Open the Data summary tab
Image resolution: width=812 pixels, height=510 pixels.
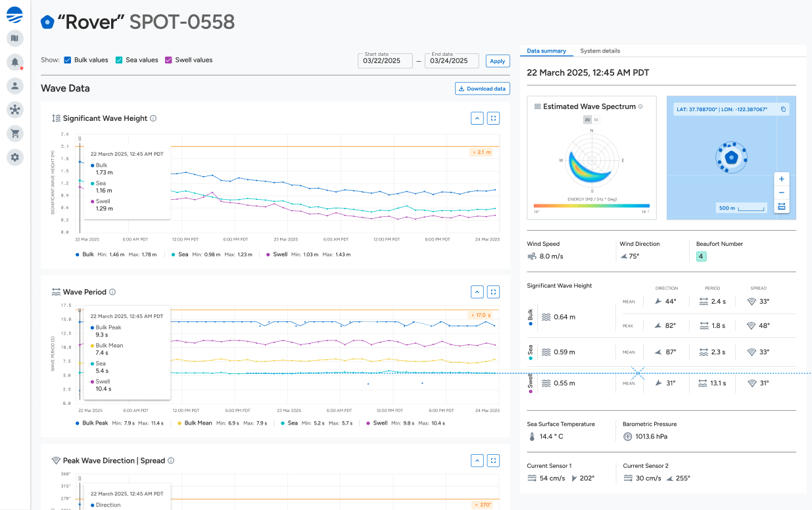tap(546, 51)
